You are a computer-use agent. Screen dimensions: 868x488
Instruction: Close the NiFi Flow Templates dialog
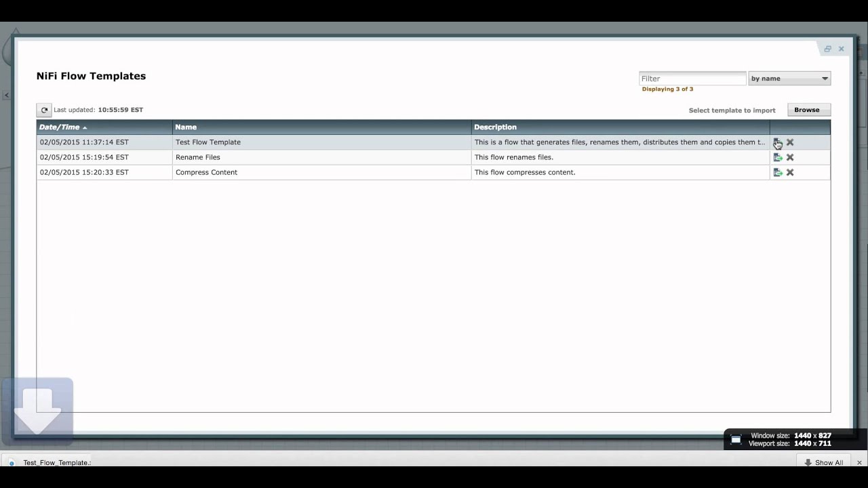point(841,49)
